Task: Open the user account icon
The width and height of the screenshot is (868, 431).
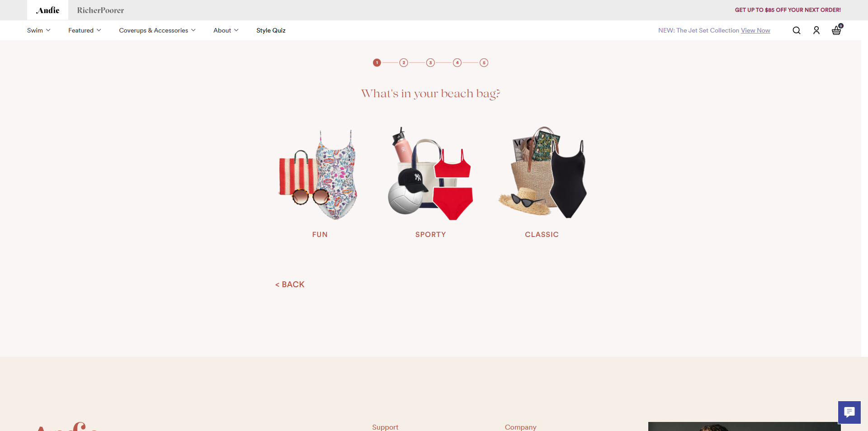Action: (x=816, y=30)
